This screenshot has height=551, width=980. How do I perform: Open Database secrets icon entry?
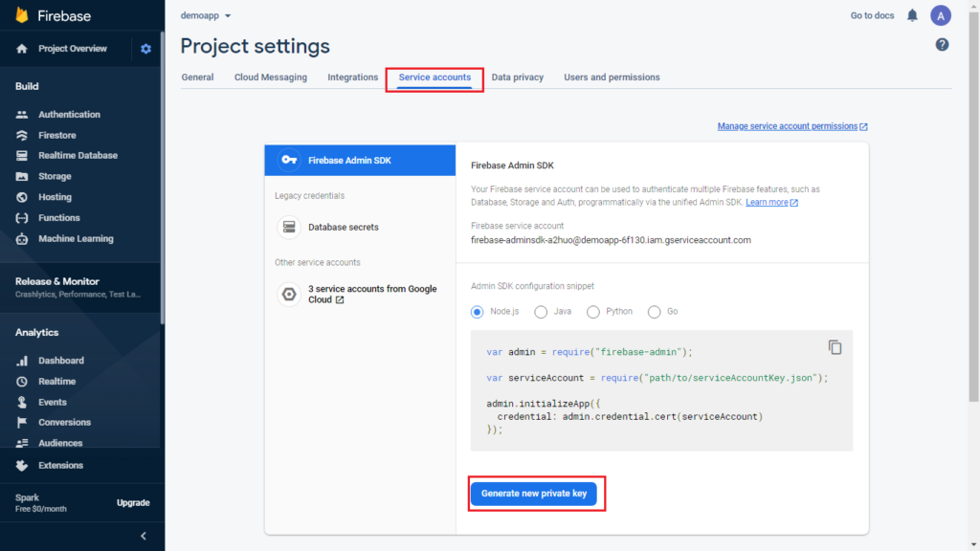(x=289, y=227)
